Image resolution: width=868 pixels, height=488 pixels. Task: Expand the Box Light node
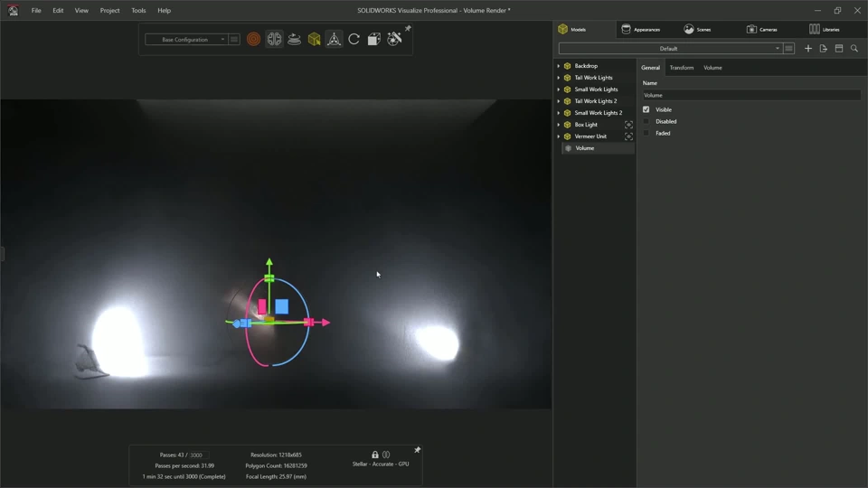559,125
